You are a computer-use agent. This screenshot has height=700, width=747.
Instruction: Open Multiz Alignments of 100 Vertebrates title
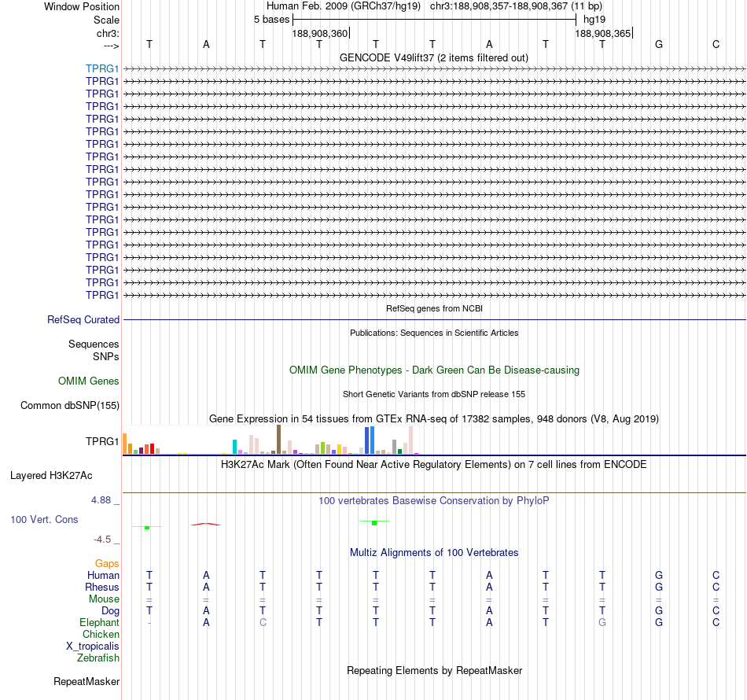434,552
